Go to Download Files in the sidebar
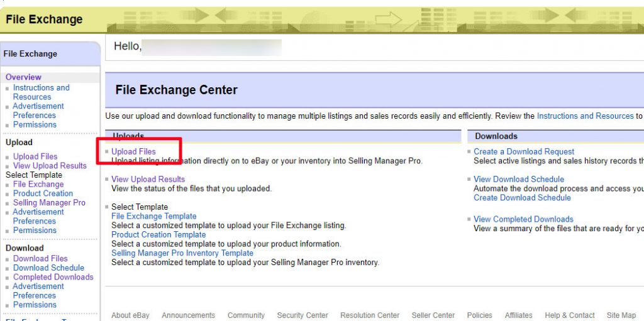Viewport: 644px width, 321px height. 40,259
